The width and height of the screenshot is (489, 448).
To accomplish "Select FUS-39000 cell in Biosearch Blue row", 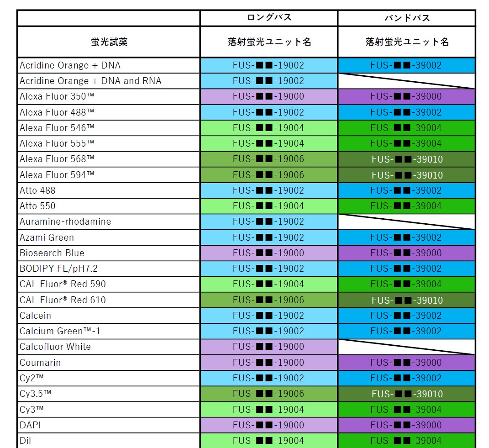I will click(x=407, y=253).
